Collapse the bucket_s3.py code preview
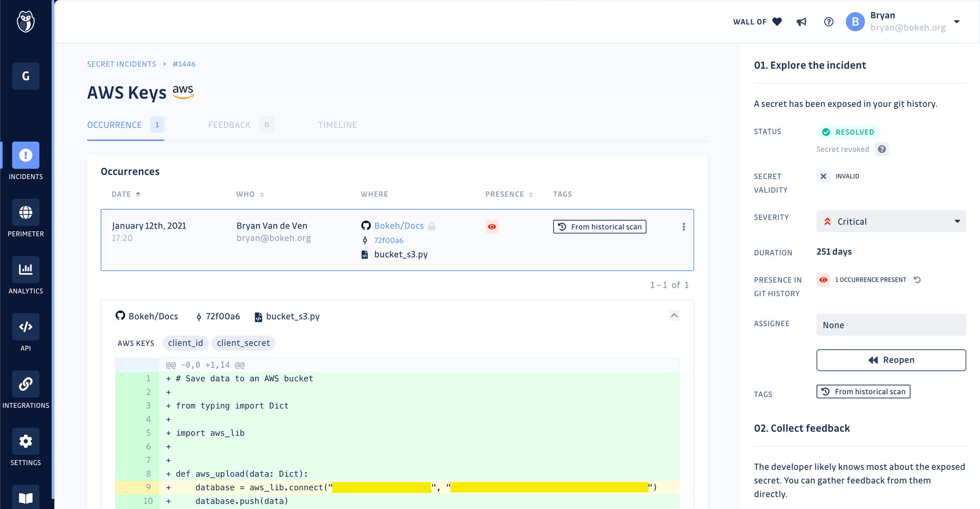 (674, 315)
